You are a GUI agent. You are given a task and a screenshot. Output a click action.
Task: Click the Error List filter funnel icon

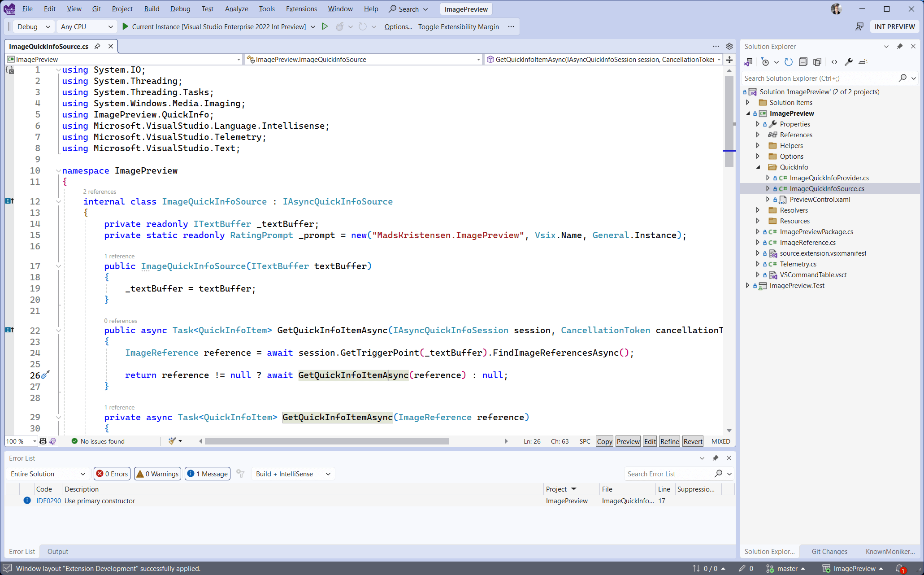240,474
